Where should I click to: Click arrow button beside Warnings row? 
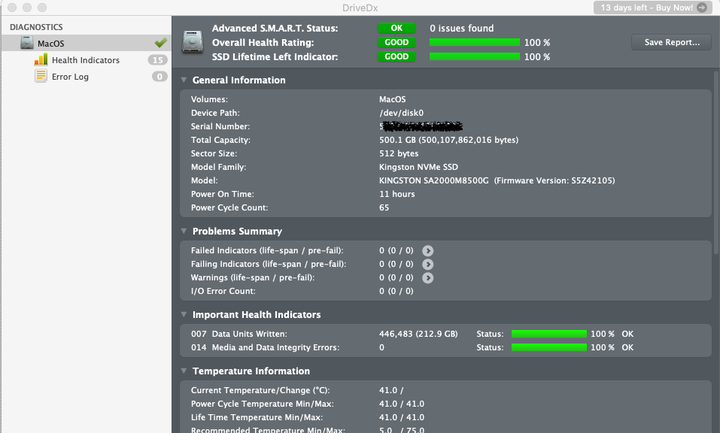click(428, 278)
